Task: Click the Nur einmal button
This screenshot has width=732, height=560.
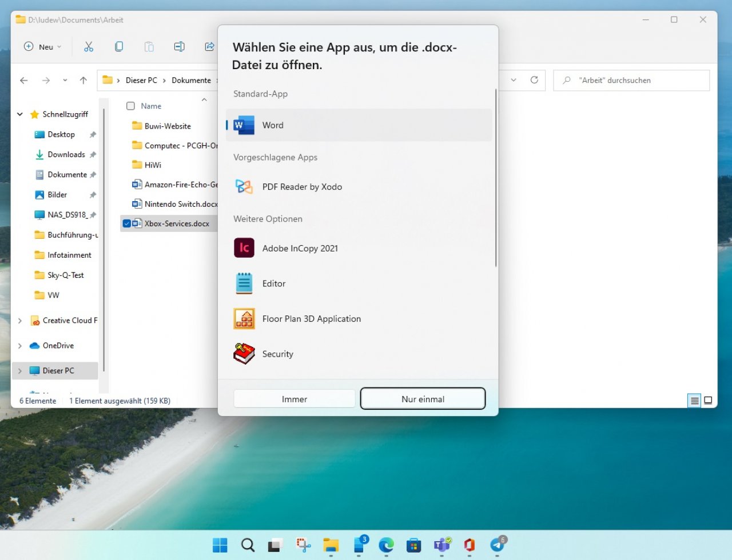Action: click(423, 399)
